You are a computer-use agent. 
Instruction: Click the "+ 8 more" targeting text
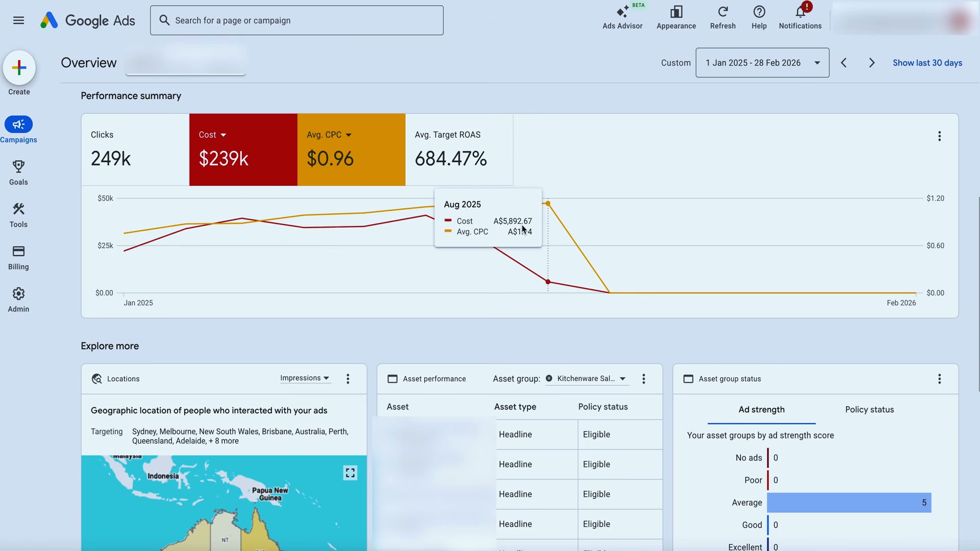[224, 441]
